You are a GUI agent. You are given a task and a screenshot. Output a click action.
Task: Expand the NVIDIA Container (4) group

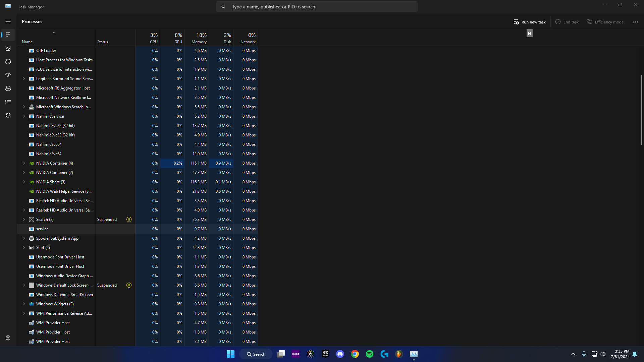[x=24, y=163]
